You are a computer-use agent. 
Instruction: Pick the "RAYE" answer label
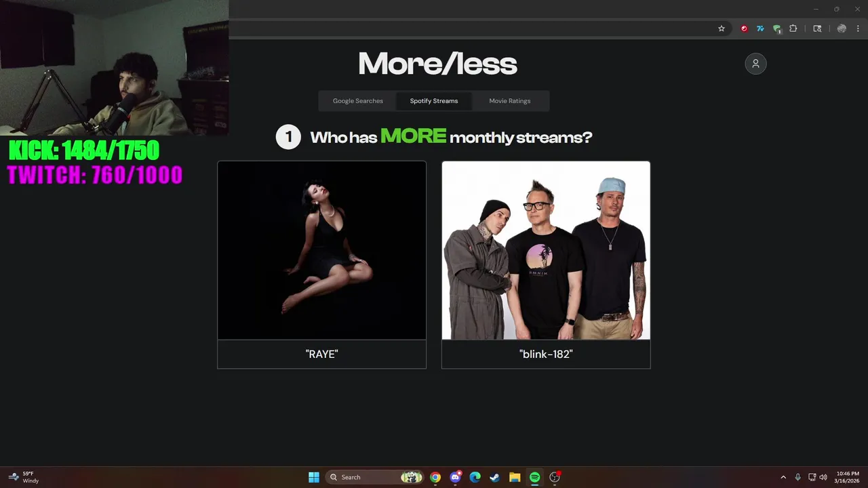tap(321, 354)
